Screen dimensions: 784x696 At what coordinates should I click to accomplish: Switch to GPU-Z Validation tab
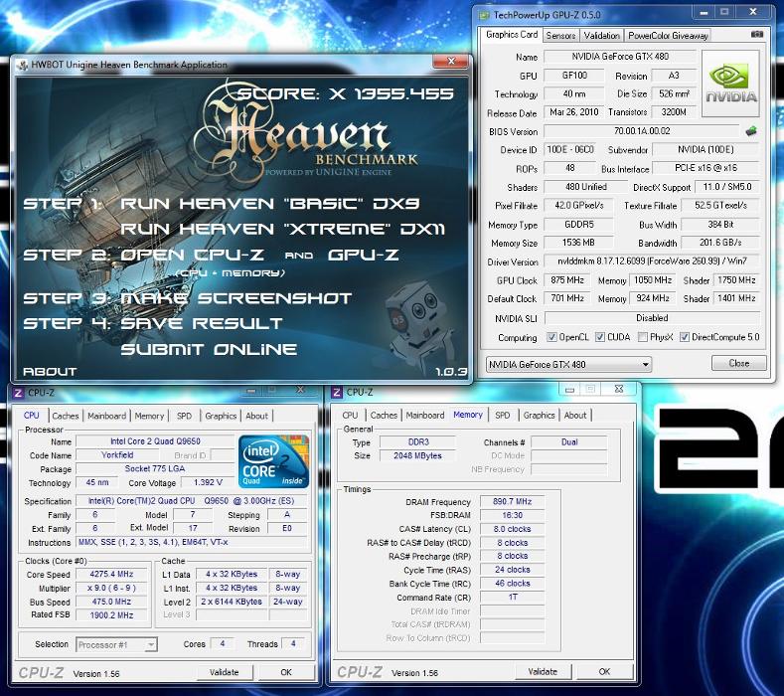tap(601, 36)
